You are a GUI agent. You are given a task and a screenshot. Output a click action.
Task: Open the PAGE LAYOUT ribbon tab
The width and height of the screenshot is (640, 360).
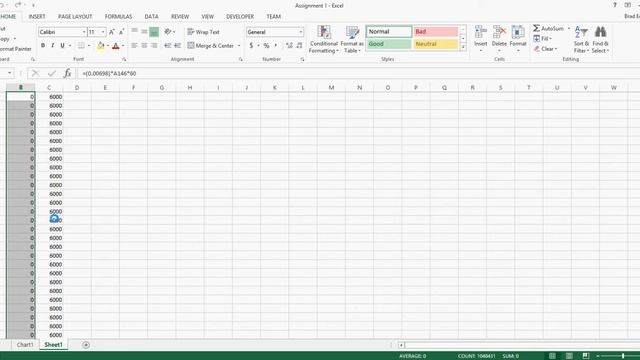click(x=75, y=16)
